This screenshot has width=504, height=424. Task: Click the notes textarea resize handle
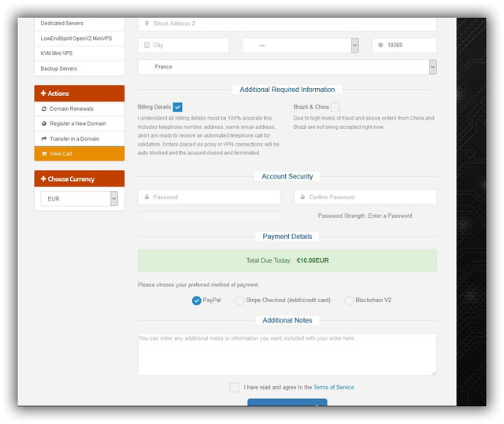tap(433, 373)
